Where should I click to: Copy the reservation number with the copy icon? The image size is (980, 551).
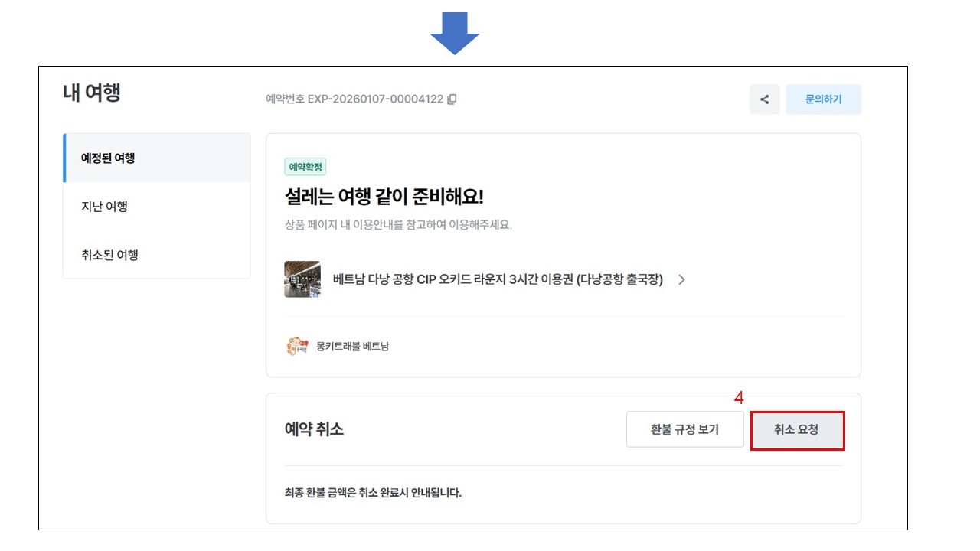coord(452,99)
